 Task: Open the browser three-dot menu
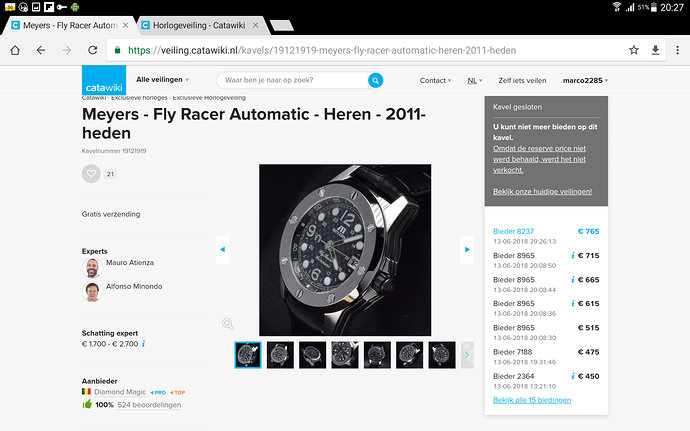pyautogui.click(x=677, y=50)
